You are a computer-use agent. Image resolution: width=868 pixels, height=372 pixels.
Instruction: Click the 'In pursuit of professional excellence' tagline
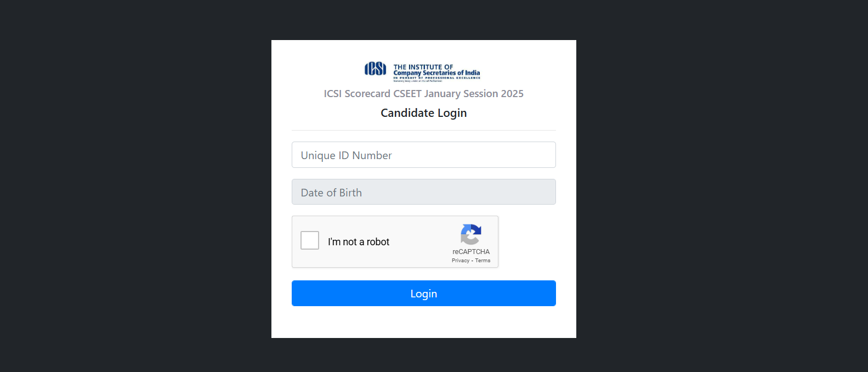pyautogui.click(x=436, y=78)
